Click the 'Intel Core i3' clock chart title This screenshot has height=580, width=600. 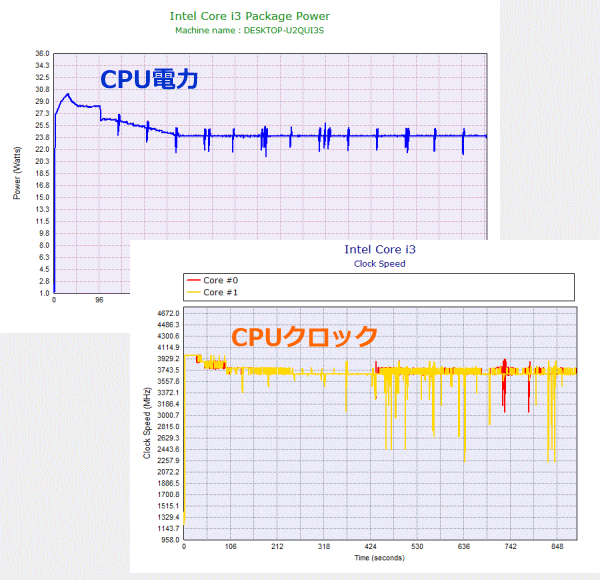coord(380,249)
